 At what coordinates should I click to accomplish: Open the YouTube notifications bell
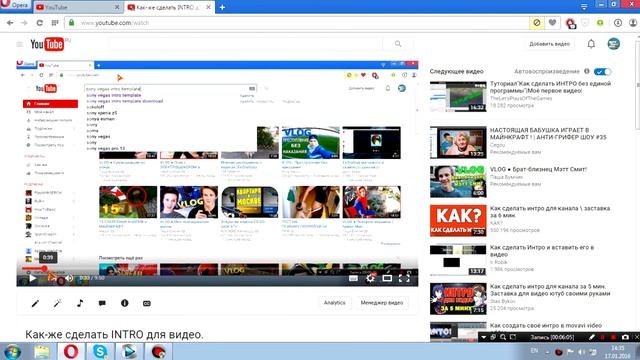(x=591, y=44)
